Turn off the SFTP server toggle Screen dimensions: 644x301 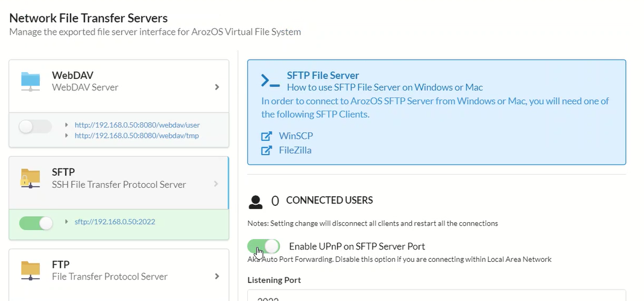click(x=36, y=223)
